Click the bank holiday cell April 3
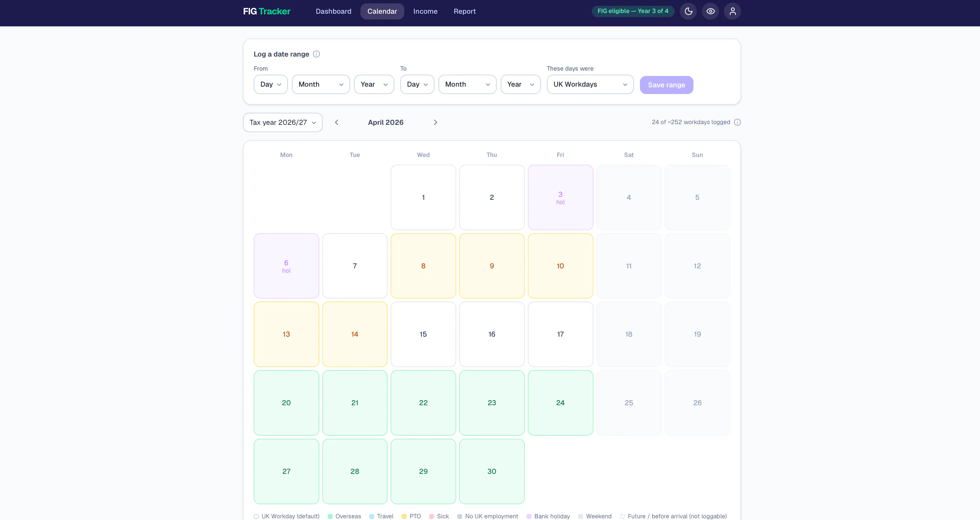Viewport: 980px width, 520px height. click(x=560, y=197)
